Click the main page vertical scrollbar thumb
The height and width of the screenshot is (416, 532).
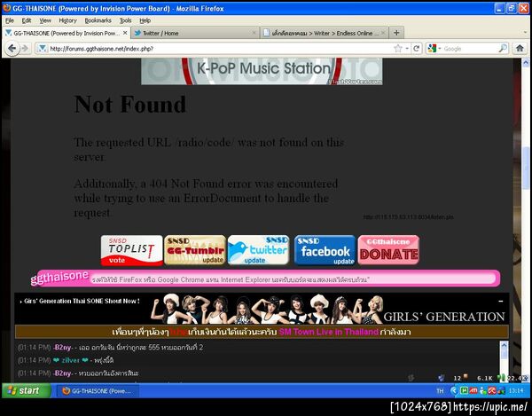(x=526, y=168)
